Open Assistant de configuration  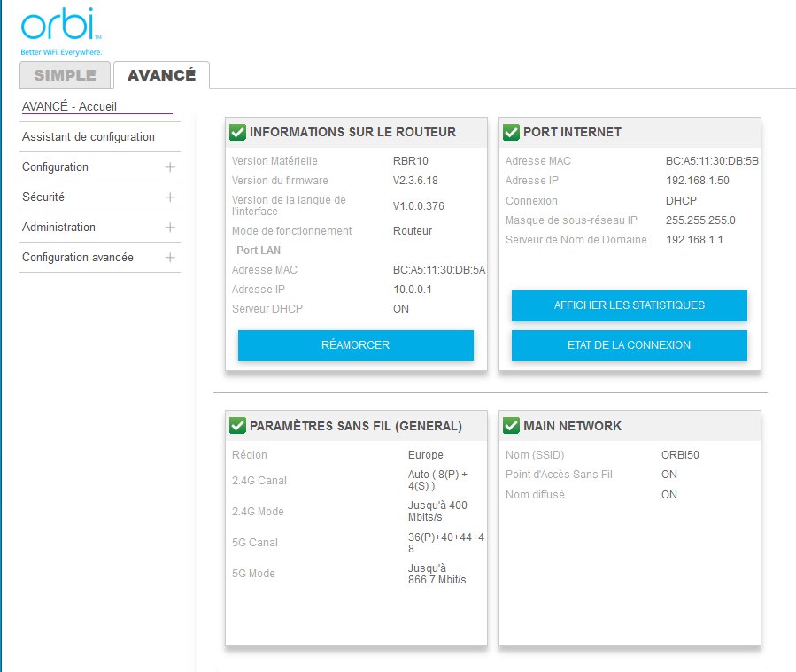click(89, 137)
